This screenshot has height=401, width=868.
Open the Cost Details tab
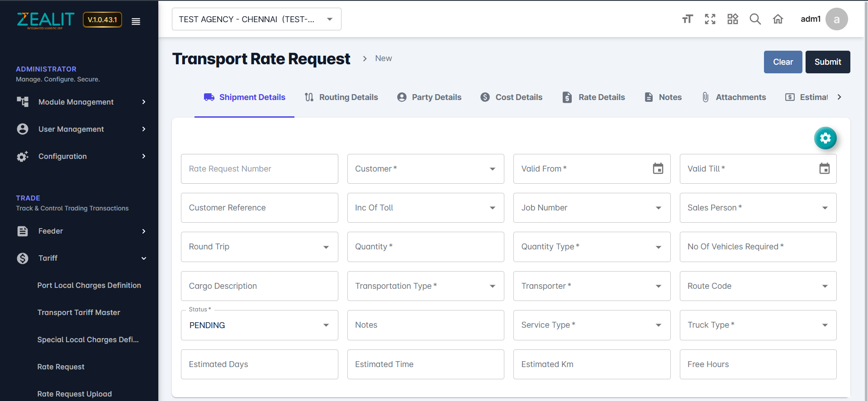coord(512,97)
